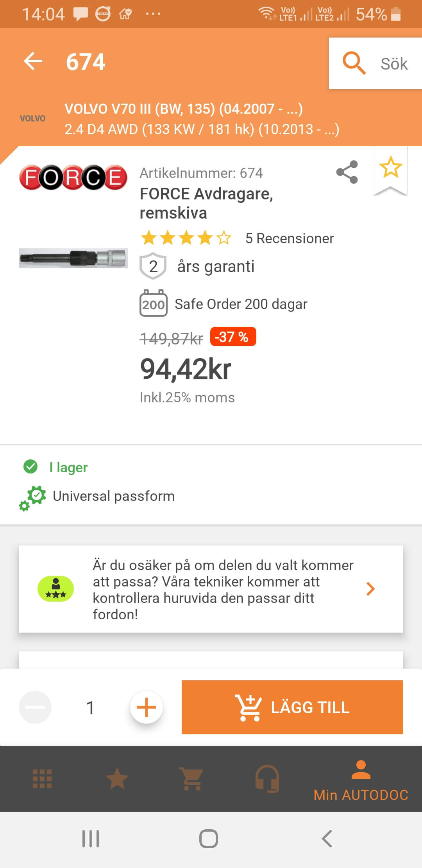This screenshot has width=422, height=868.
Task: Tap the Android home button
Action: click(x=209, y=838)
